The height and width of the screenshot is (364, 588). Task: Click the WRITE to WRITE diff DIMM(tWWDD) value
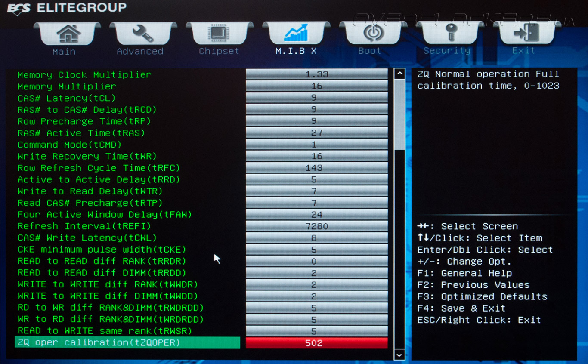[x=317, y=296]
